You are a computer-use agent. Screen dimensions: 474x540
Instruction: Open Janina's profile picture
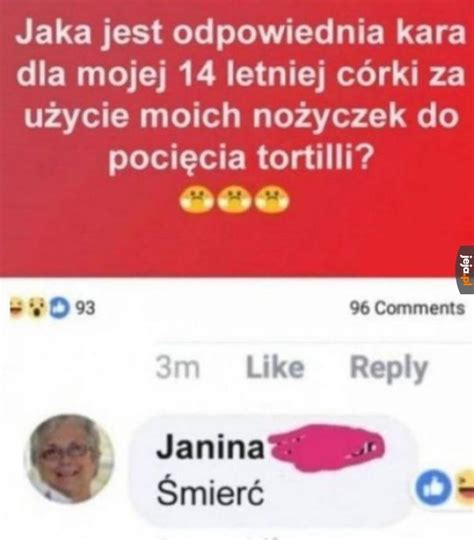[x=69, y=459]
